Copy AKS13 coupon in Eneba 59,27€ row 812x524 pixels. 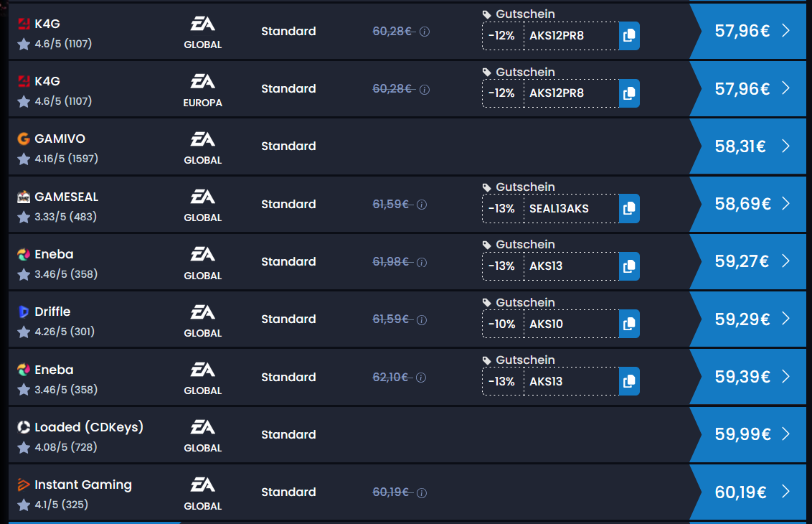tap(629, 266)
